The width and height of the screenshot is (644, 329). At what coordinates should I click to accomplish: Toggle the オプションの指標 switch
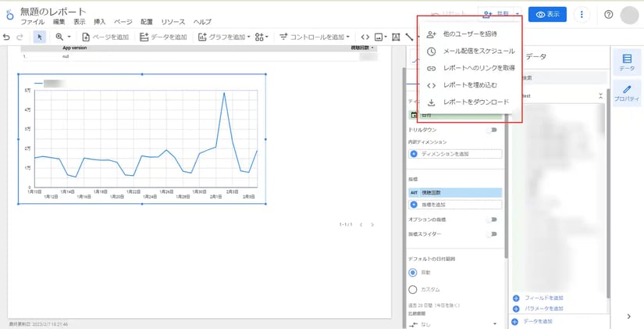[x=492, y=220]
